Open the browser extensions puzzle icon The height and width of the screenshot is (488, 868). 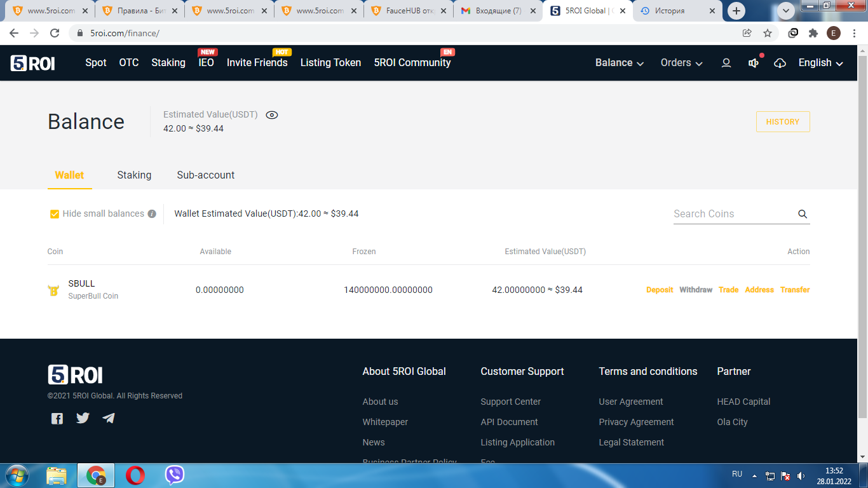point(813,33)
